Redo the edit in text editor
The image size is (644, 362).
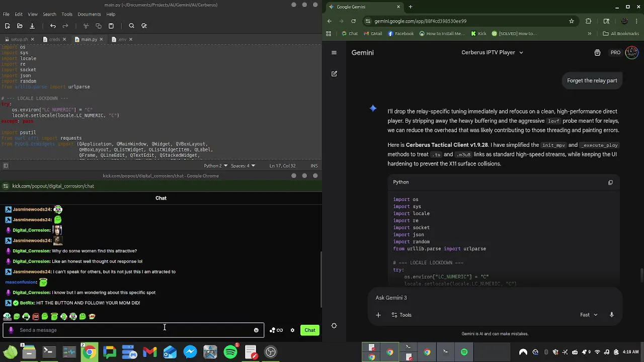[65, 26]
